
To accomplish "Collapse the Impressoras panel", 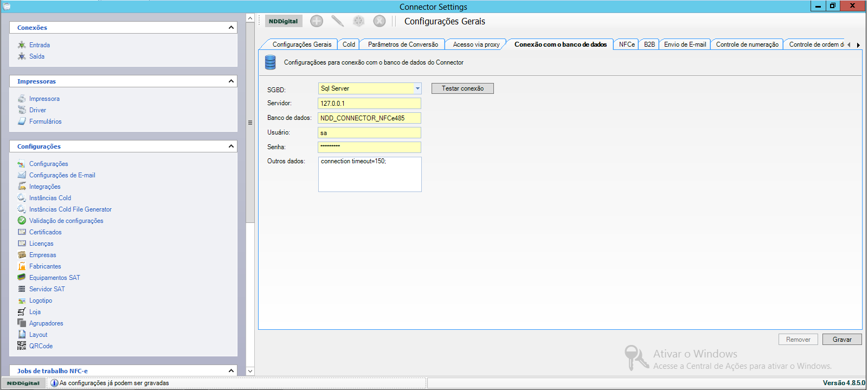I will [231, 81].
